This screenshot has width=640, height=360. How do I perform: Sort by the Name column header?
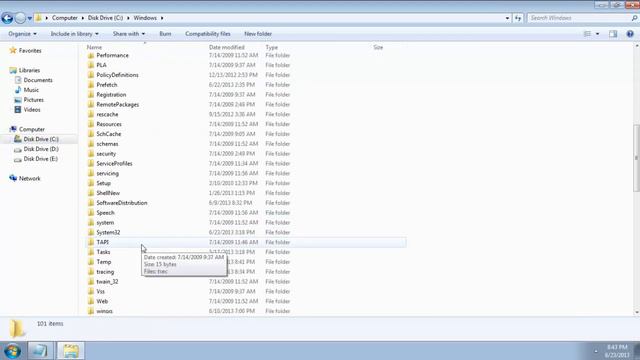tap(94, 47)
